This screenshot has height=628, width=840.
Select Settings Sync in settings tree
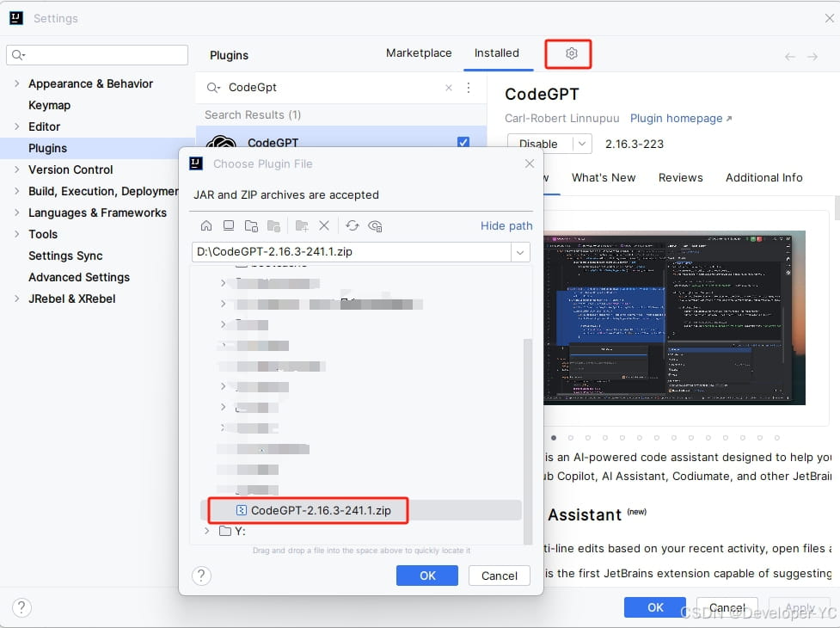pos(65,256)
